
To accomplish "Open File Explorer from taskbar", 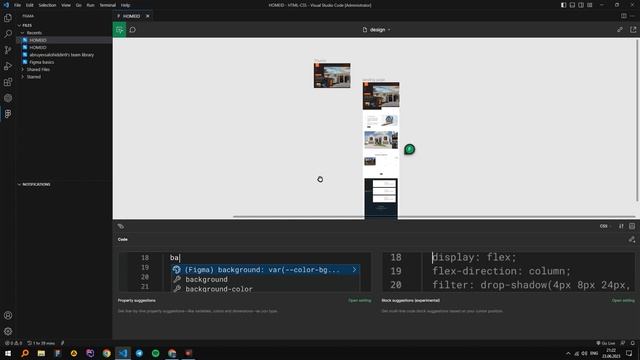I will click(x=41, y=353).
